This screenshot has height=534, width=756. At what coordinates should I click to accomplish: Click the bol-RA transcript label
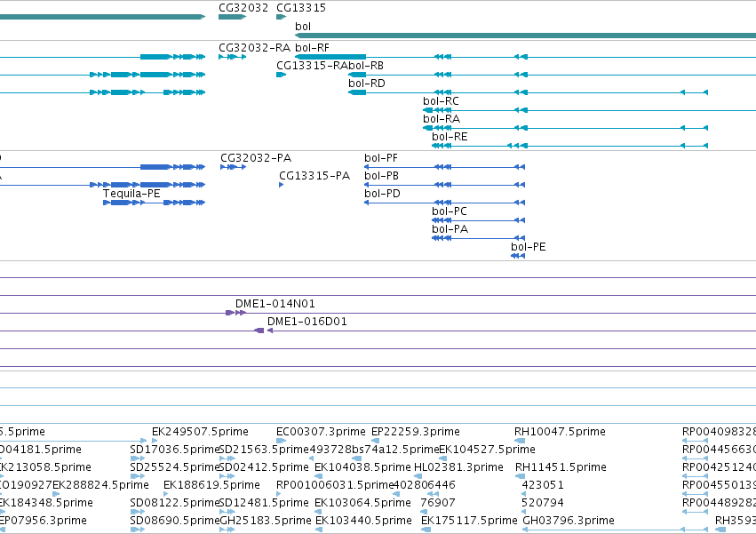point(442,119)
